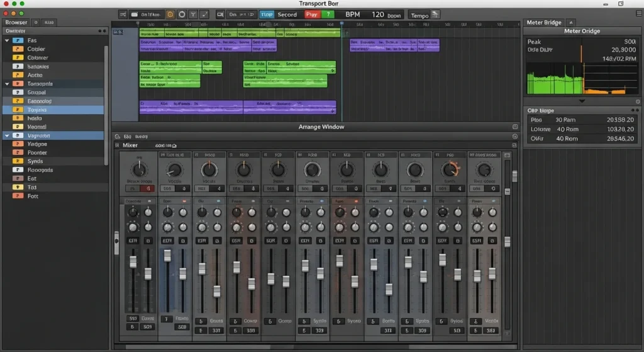Toggle the S button beside the Synth channel label
Image resolution: width=644 pixels, height=352 pixels.
[x=304, y=321]
